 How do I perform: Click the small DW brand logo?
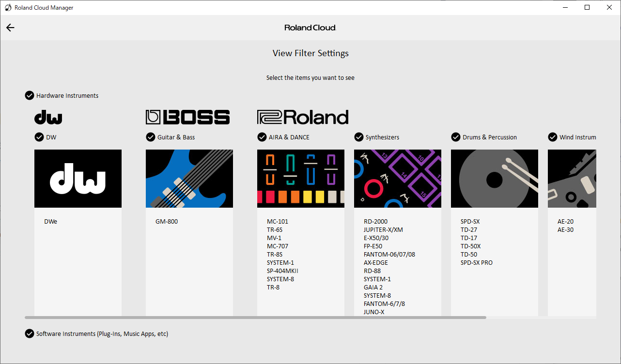(48, 118)
